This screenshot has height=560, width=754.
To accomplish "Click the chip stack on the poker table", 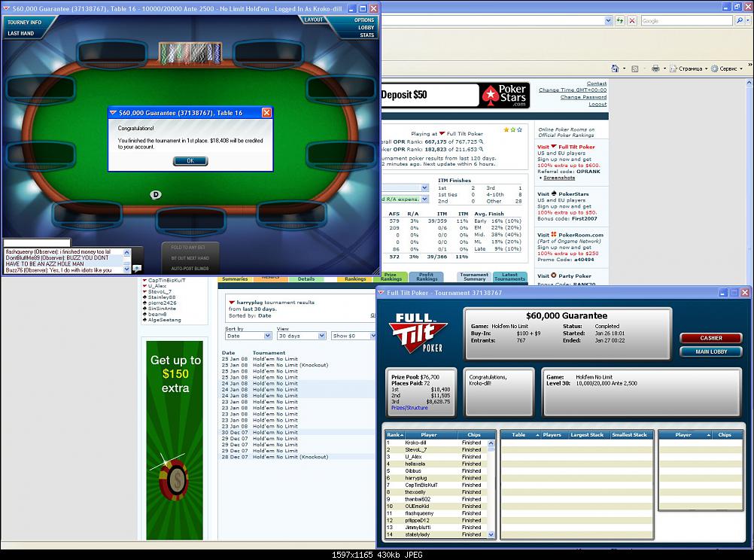I will pos(190,53).
